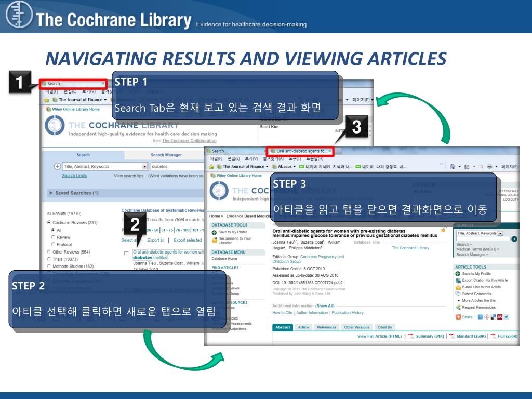This screenshot has height=399, width=532.
Task: Open the home button dropdown arrow
Action: [460, 167]
